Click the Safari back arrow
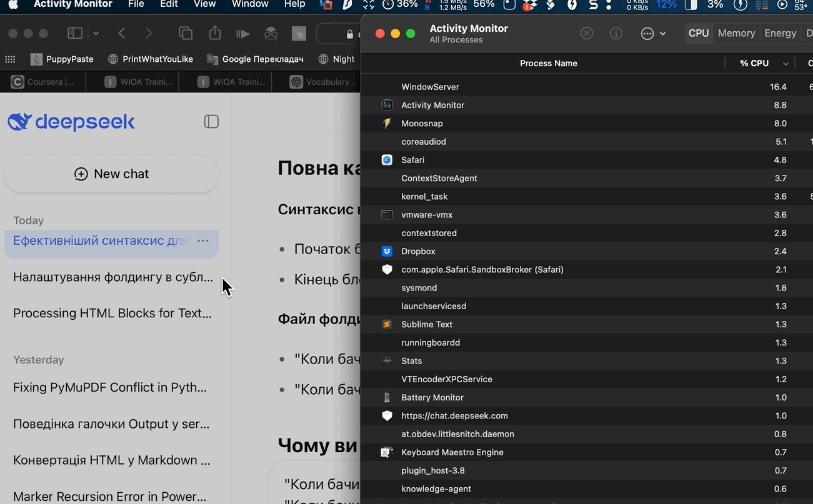This screenshot has height=504, width=813. 122,34
